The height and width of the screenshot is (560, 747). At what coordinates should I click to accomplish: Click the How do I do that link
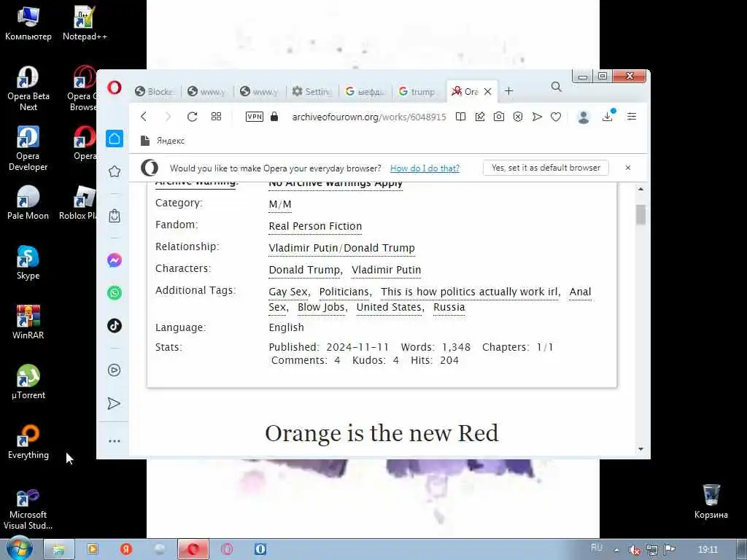click(425, 168)
